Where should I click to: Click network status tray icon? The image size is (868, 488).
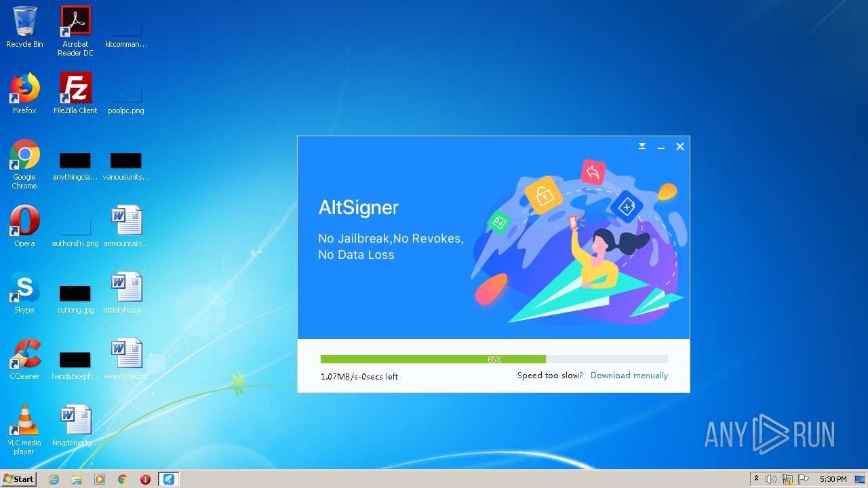pos(787,479)
